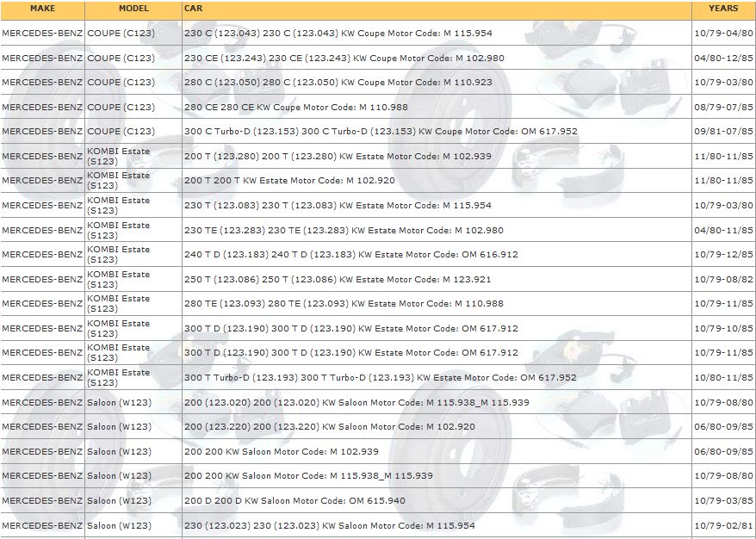Select 300 T D (123.190) entry dated 10/79-11/85
Image resolution: width=756 pixels, height=539 pixels.
click(x=351, y=353)
